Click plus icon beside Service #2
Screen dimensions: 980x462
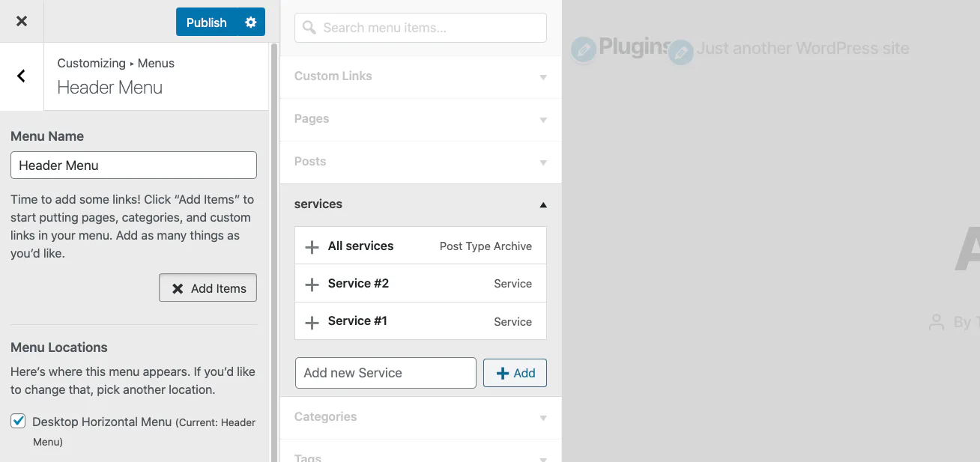(312, 284)
